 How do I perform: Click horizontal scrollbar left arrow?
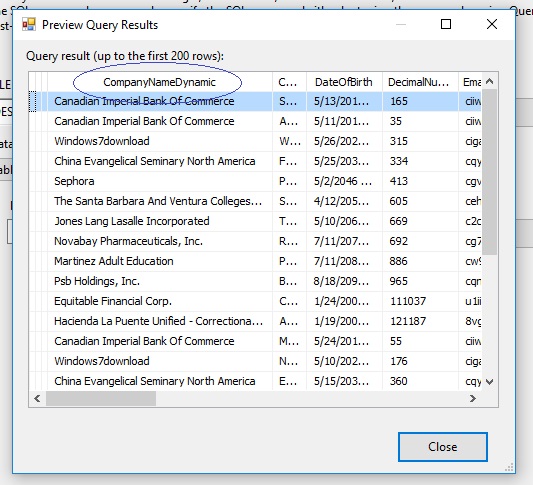click(x=37, y=398)
